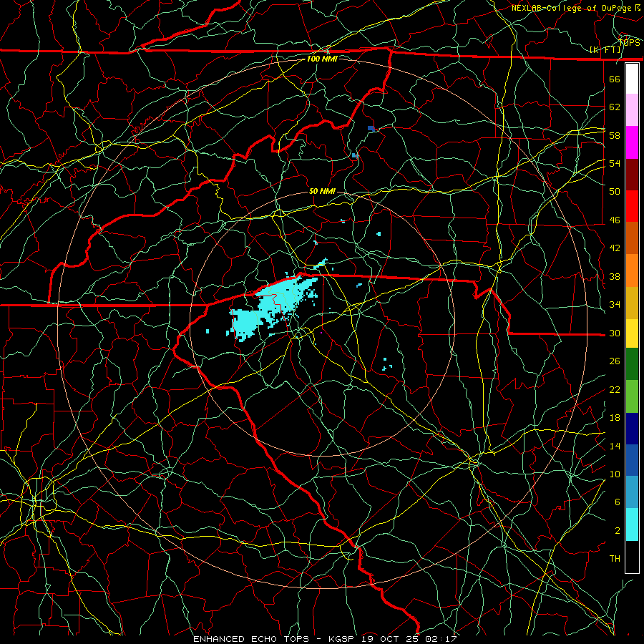Click the black TH legend swatch
Screen dimensions: 644x644
[632, 557]
